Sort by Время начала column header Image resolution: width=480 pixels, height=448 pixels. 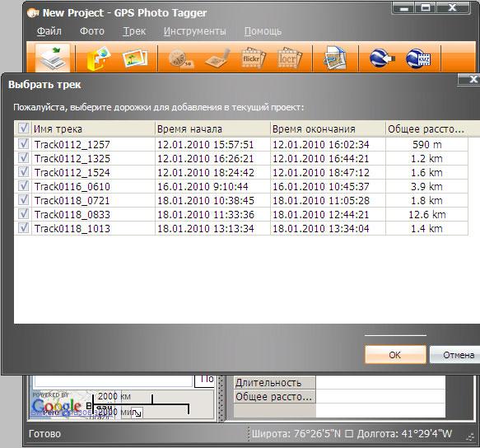click(212, 129)
